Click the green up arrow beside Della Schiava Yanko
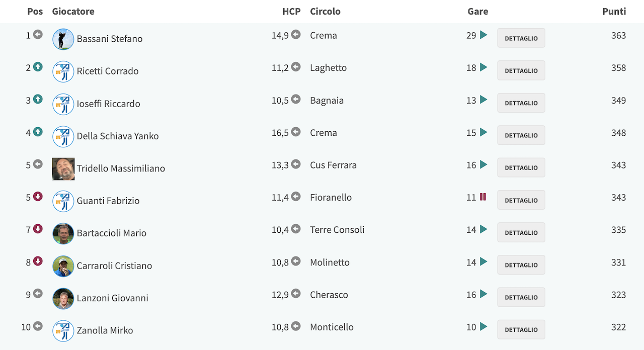644x350 pixels. click(x=38, y=132)
